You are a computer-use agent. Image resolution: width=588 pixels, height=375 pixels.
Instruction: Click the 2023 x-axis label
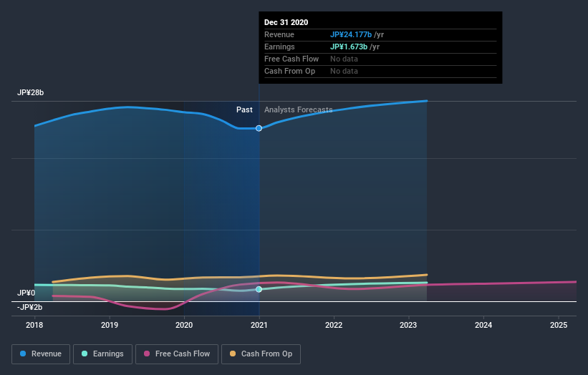pyautogui.click(x=408, y=325)
